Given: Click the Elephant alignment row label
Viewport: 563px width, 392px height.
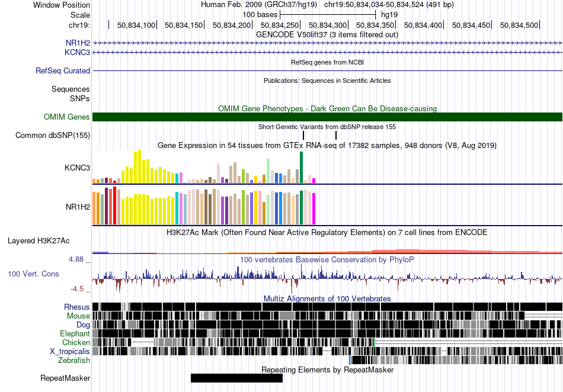Looking at the screenshot, I should (x=75, y=334).
